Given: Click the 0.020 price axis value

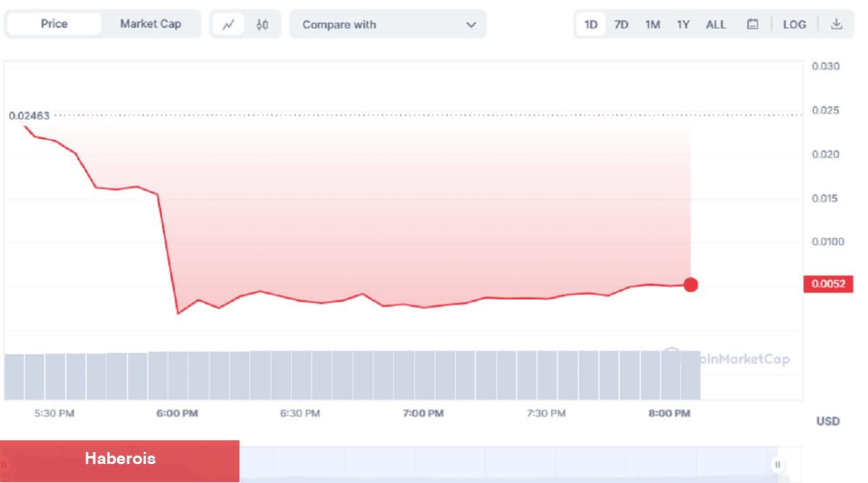Looking at the screenshot, I should 825,154.
